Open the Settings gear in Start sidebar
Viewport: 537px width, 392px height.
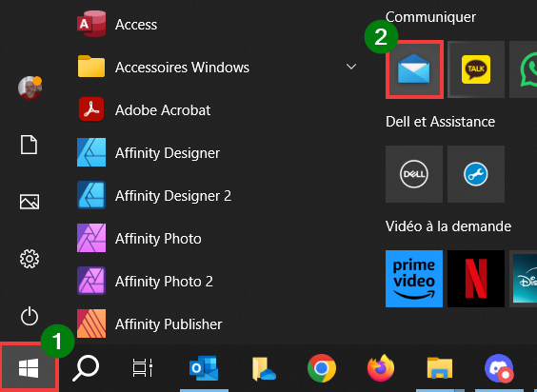[30, 259]
